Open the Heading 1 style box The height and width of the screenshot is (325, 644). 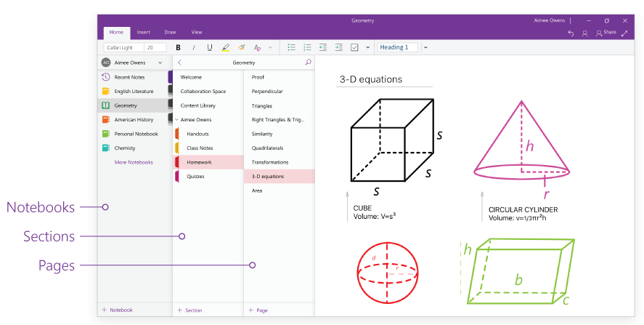(x=398, y=47)
